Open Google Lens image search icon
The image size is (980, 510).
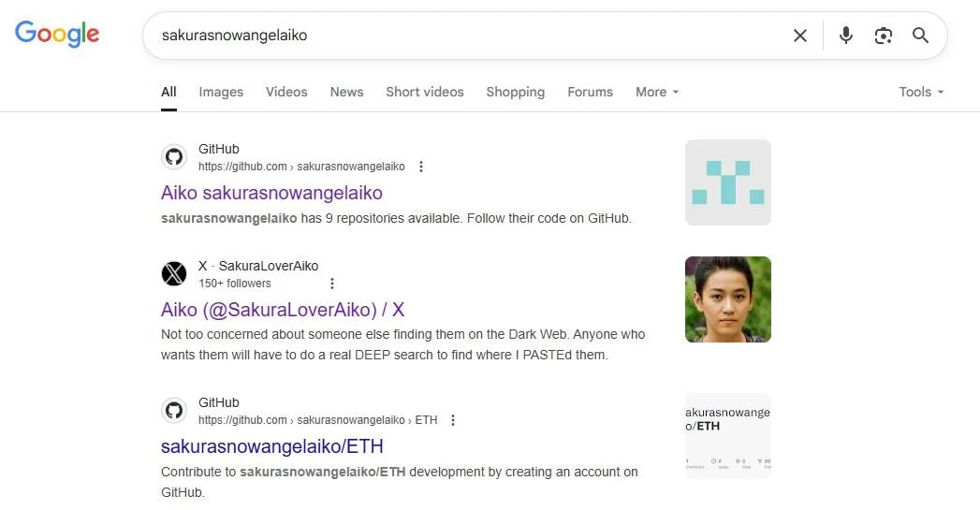click(x=884, y=36)
